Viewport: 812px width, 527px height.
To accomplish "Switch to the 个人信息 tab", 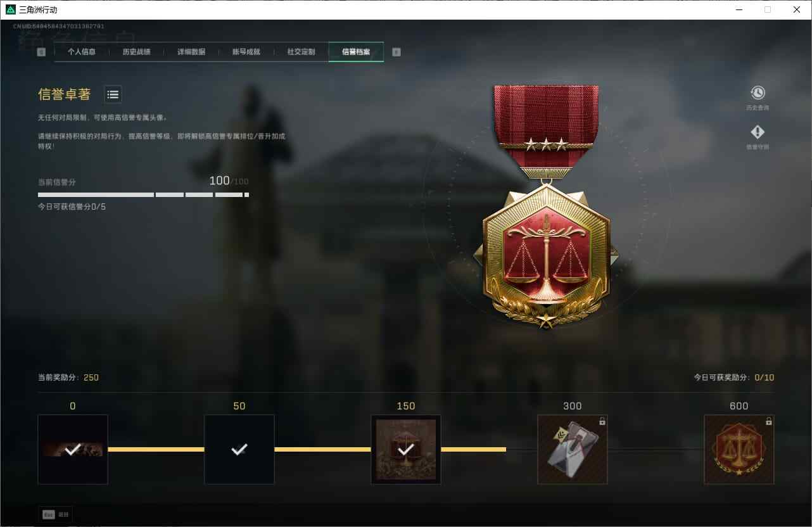I will [82, 52].
